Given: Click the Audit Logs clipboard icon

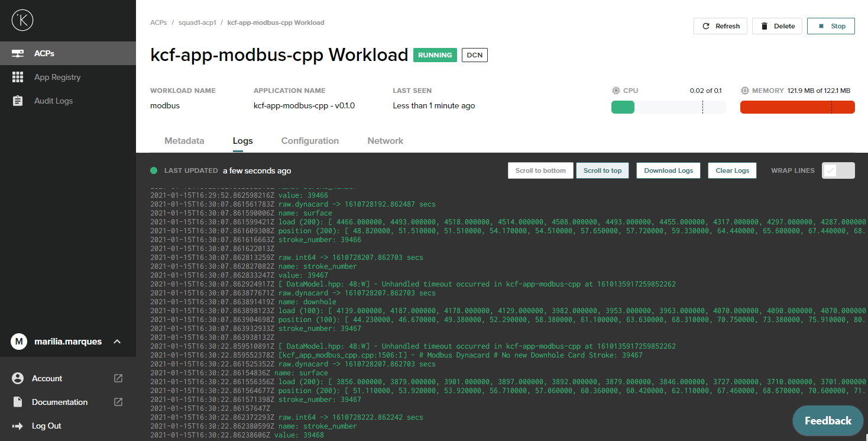Looking at the screenshot, I should (x=18, y=101).
